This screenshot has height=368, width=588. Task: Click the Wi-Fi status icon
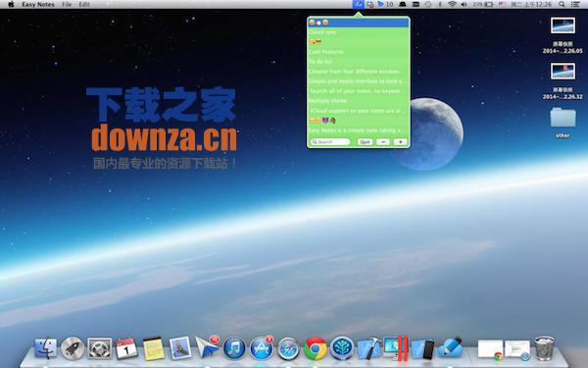tap(452, 5)
